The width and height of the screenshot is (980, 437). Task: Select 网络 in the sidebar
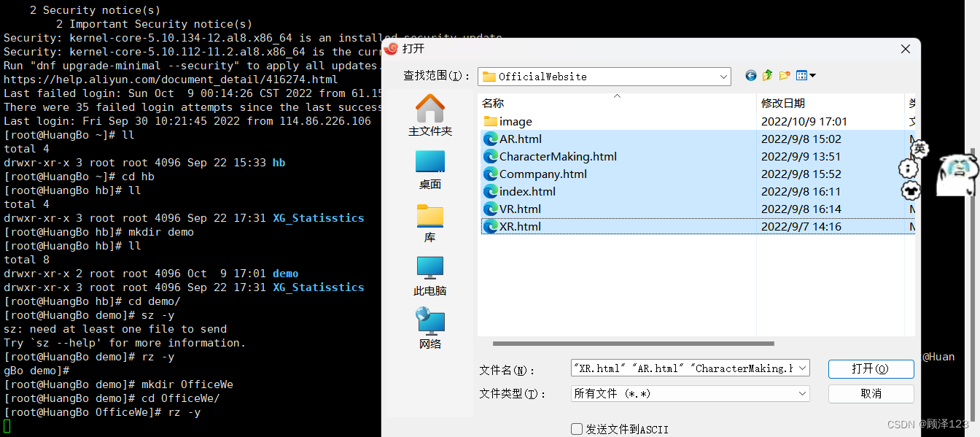429,328
